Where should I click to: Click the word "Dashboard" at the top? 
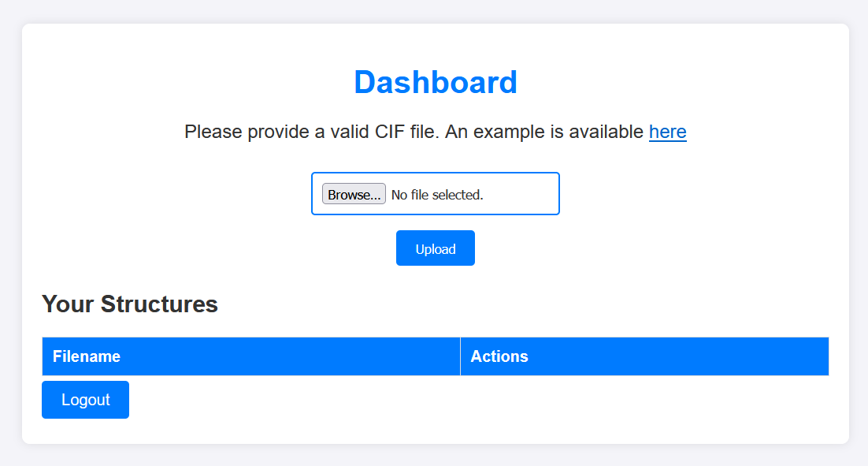pos(435,82)
